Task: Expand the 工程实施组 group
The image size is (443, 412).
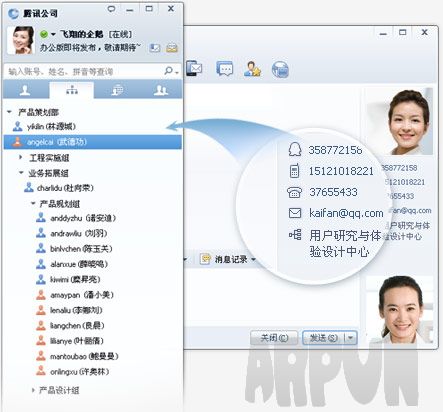Action: pos(21,157)
